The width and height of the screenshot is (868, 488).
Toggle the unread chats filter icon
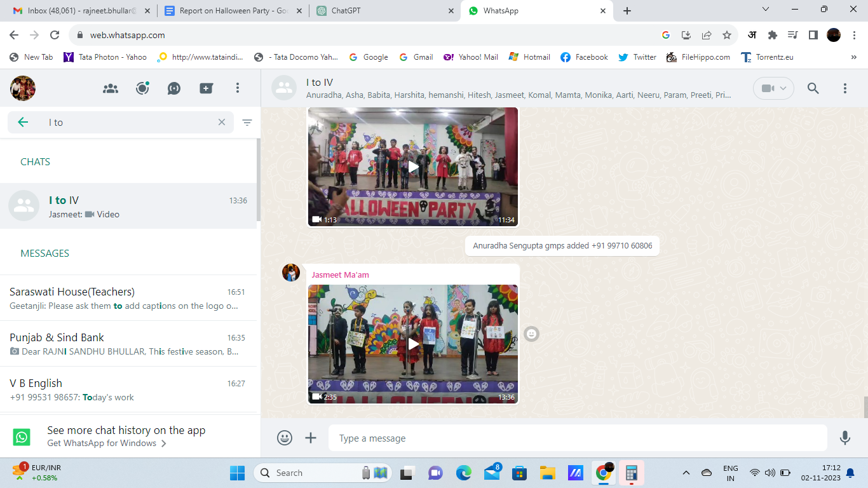pyautogui.click(x=247, y=123)
